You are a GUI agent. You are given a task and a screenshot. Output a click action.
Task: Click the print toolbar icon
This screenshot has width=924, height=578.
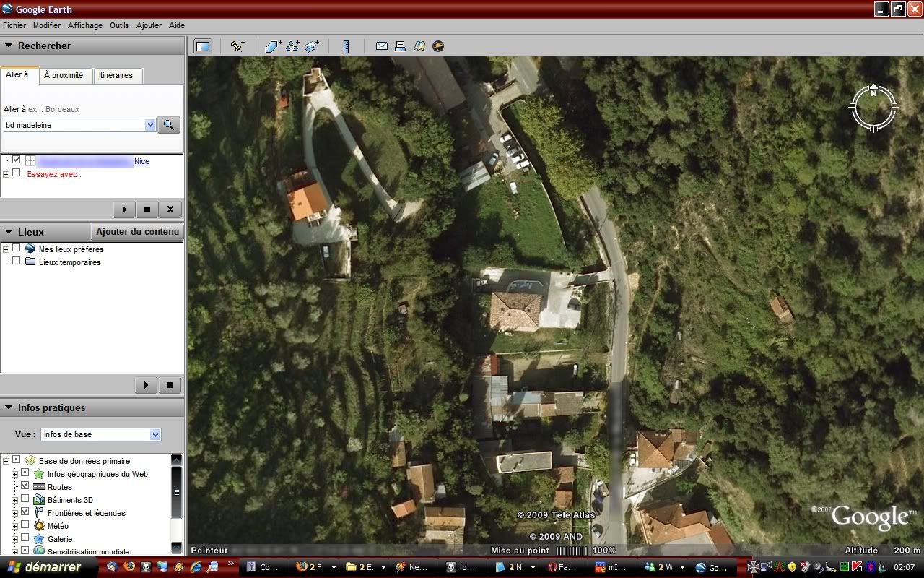click(401, 46)
